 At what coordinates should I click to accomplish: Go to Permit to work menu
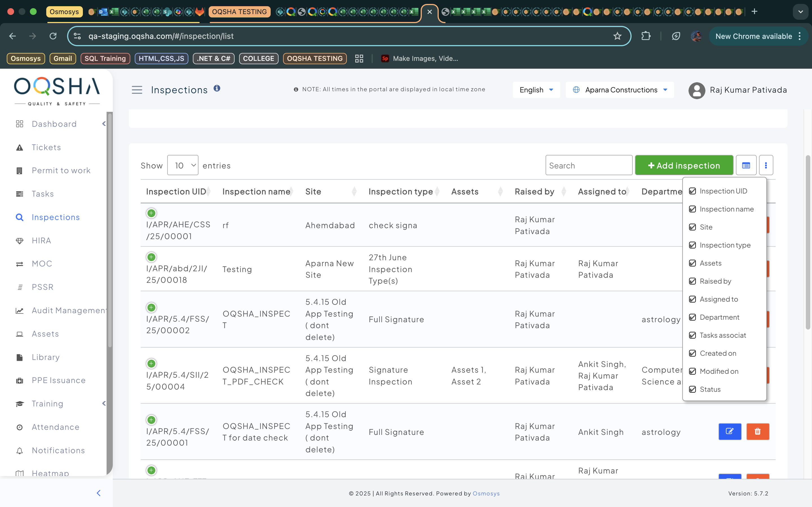[x=61, y=171]
